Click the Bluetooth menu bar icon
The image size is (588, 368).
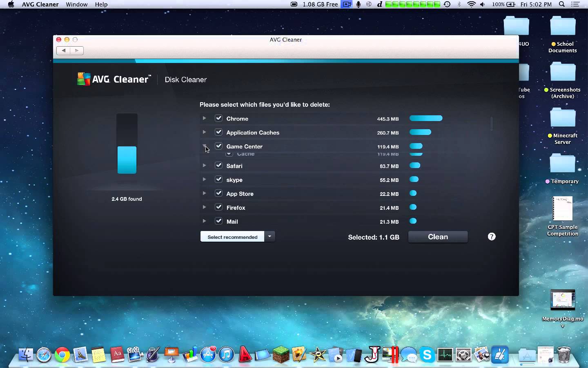[459, 4]
